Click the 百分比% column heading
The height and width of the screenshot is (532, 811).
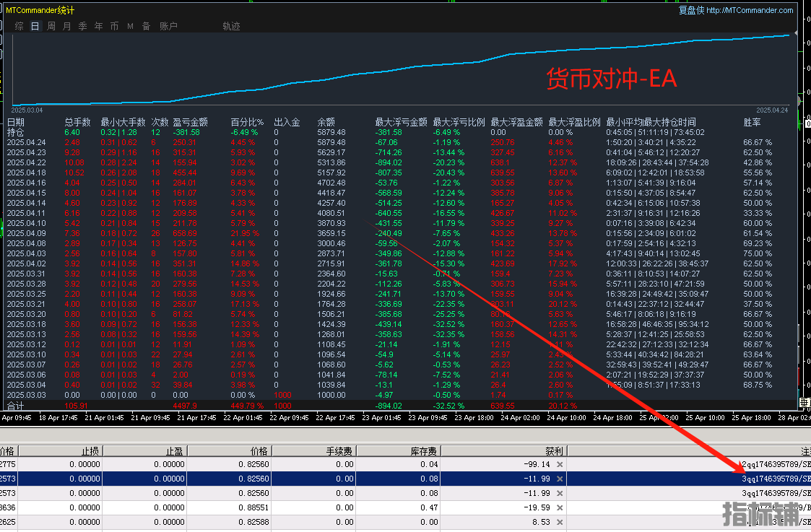[x=247, y=122]
